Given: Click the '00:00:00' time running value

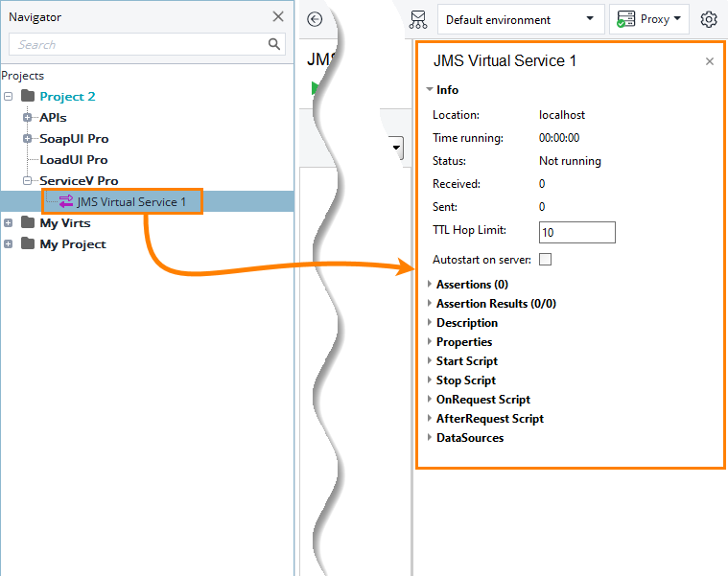Looking at the screenshot, I should (559, 138).
